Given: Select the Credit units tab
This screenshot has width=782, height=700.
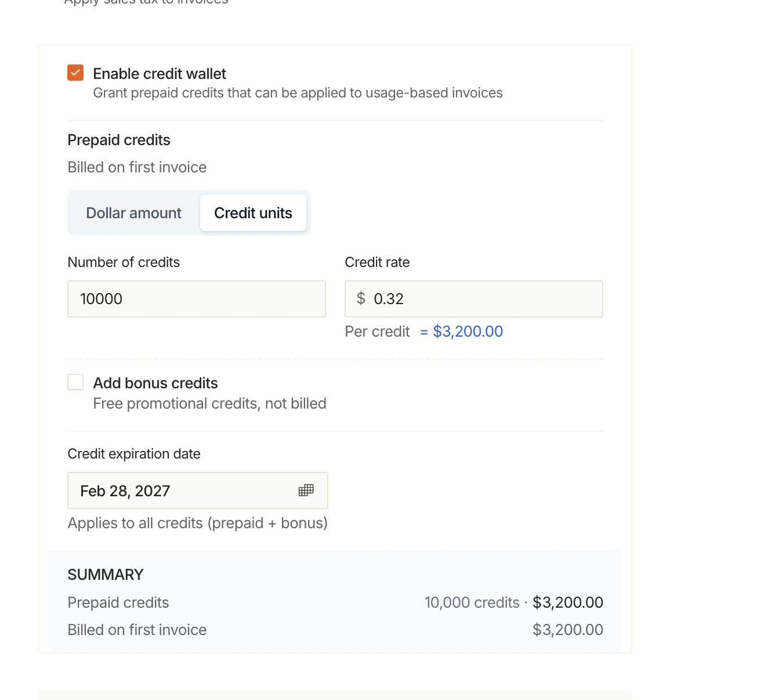Looking at the screenshot, I should click(x=253, y=212).
